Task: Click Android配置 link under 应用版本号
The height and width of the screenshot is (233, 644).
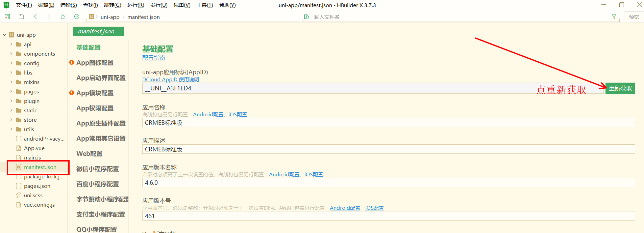Action: click(345, 208)
